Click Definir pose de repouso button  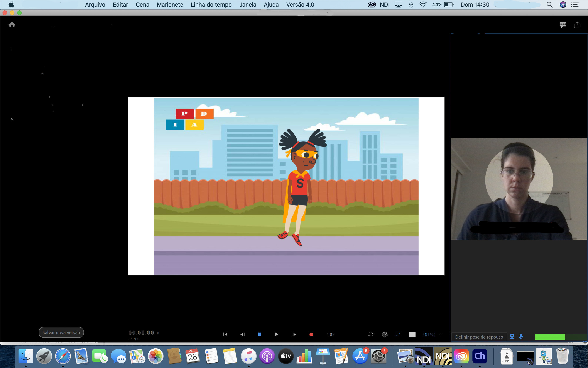[479, 337]
